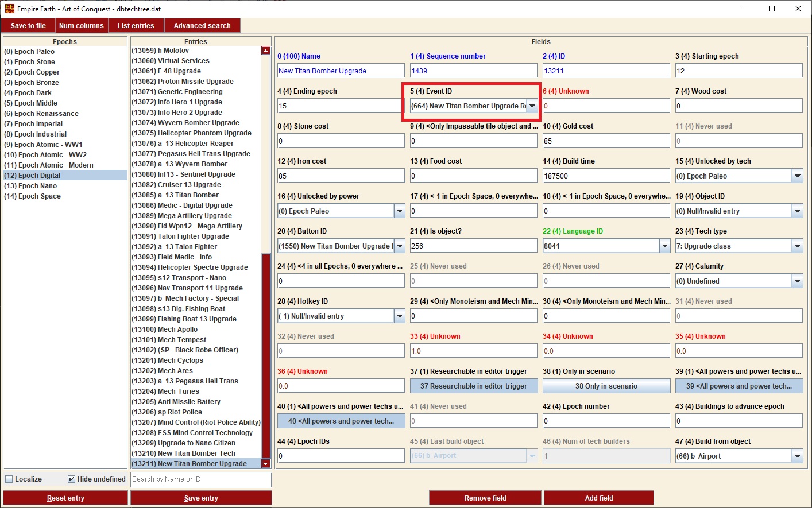The width and height of the screenshot is (812, 508).
Task: Click entries list scroll up arrow
Action: coord(266,51)
